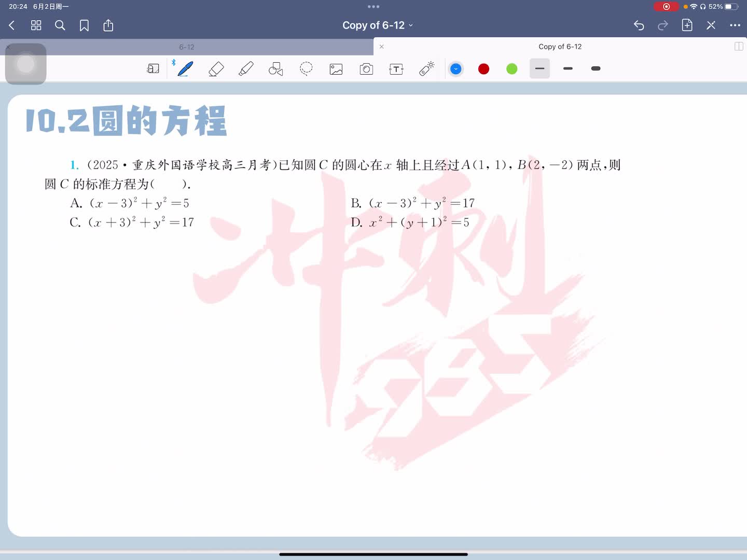The image size is (747, 560).
Task: Toggle bookmark for this page
Action: pyautogui.click(x=84, y=25)
